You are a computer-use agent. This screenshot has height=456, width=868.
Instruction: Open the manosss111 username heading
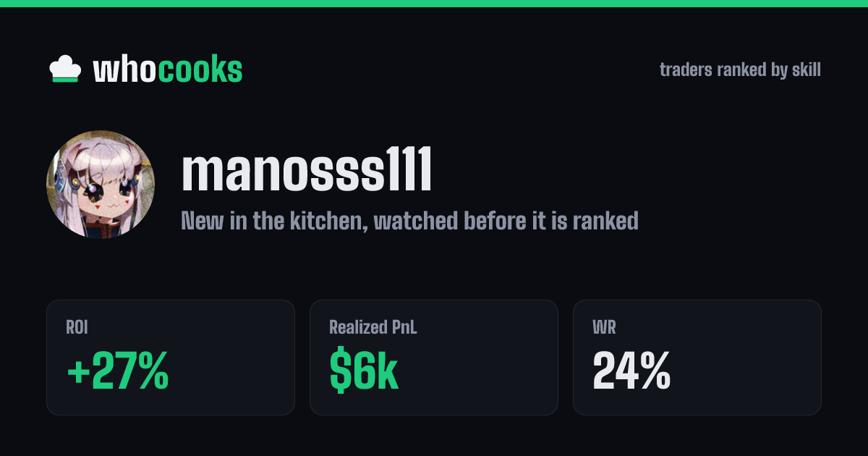click(x=307, y=171)
